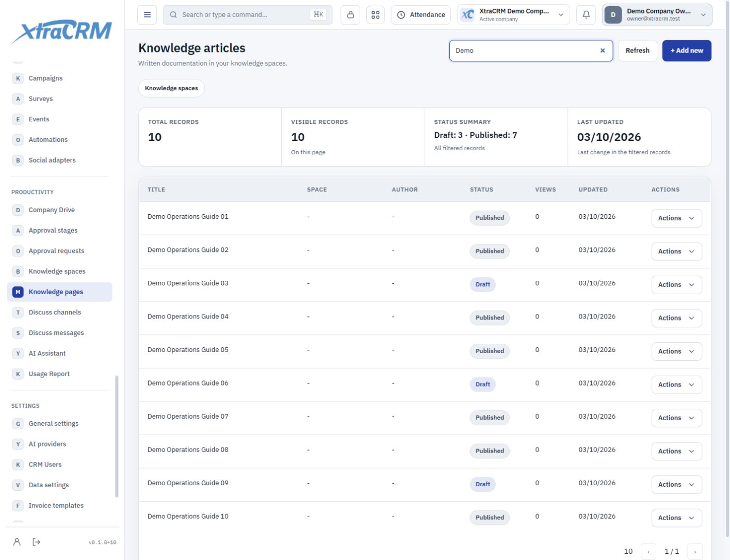The height and width of the screenshot is (560, 730).
Task: Open Actions for Demo Operations Guide 06
Action: (x=676, y=385)
